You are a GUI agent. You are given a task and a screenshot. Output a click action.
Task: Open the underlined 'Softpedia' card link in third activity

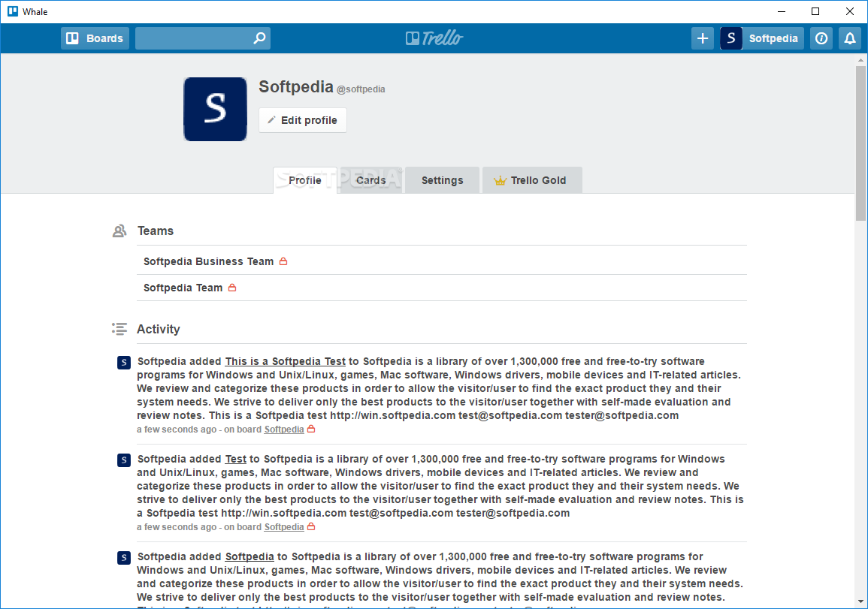coord(250,556)
